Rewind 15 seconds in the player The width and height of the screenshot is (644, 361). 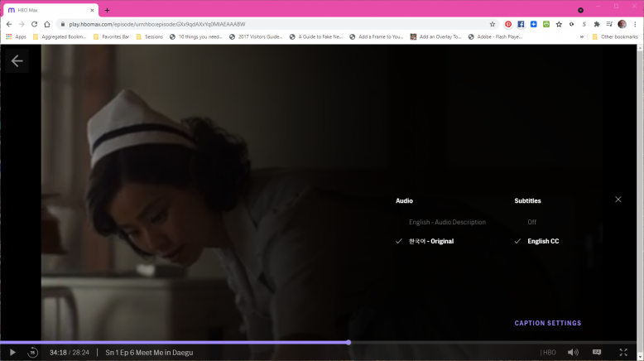coord(32,353)
